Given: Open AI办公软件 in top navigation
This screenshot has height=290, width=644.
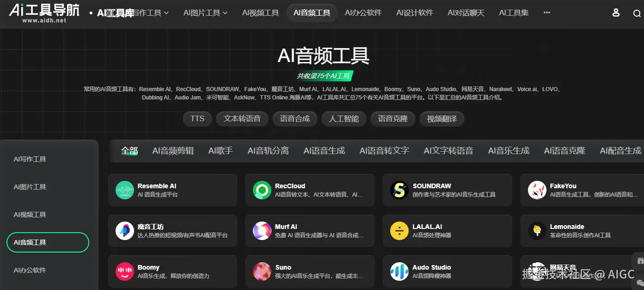Looking at the screenshot, I should (363, 13).
